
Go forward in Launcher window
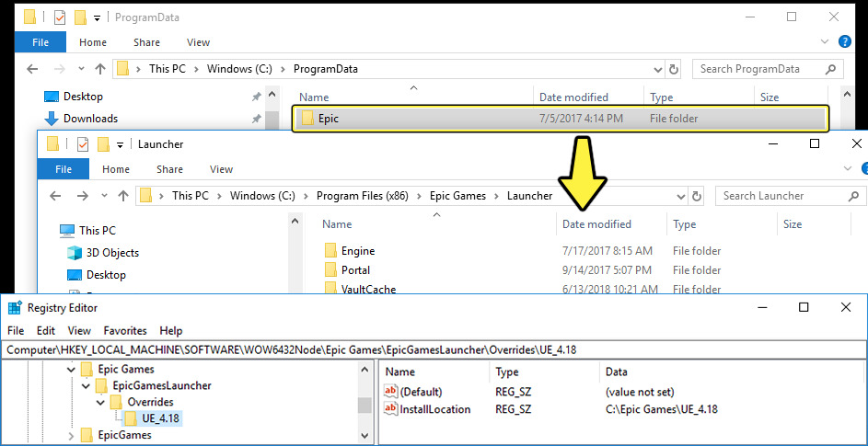[x=83, y=196]
